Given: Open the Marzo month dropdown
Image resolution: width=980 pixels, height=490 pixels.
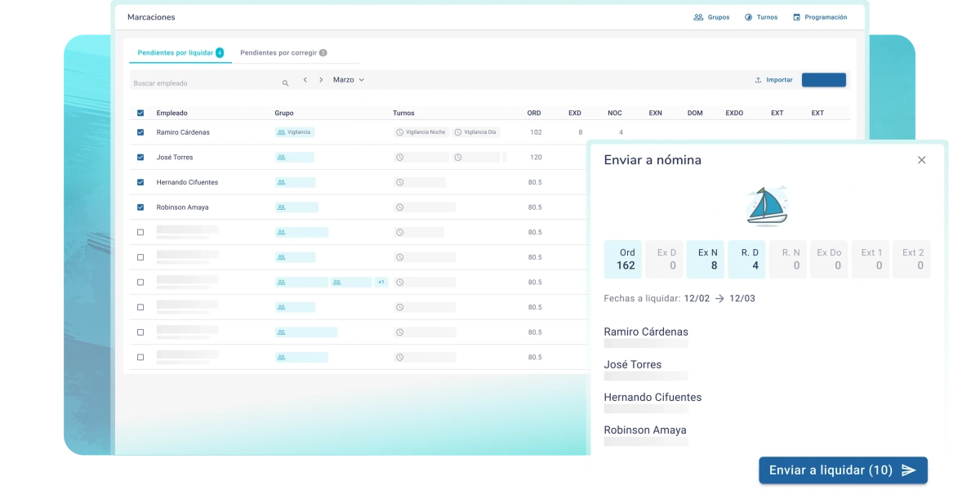Looking at the screenshot, I should tap(349, 80).
